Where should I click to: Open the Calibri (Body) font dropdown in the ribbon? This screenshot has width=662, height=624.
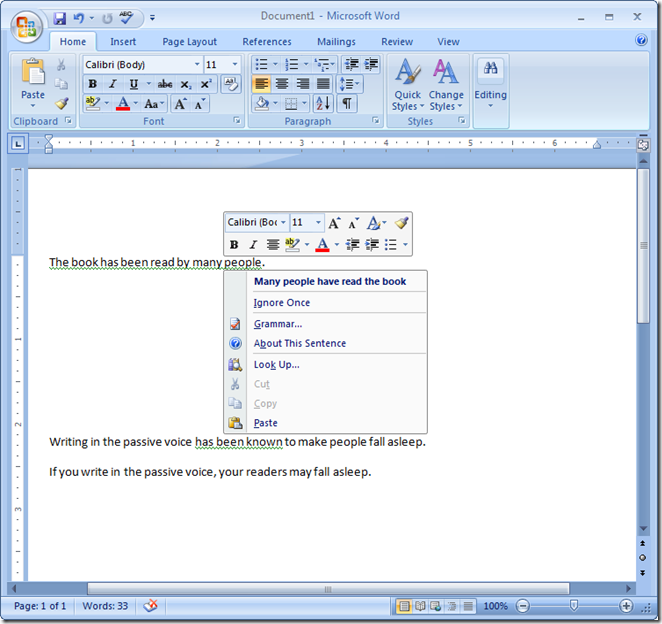[x=197, y=64]
